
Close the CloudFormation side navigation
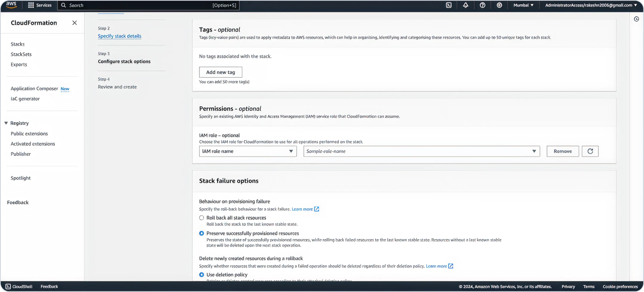click(74, 23)
